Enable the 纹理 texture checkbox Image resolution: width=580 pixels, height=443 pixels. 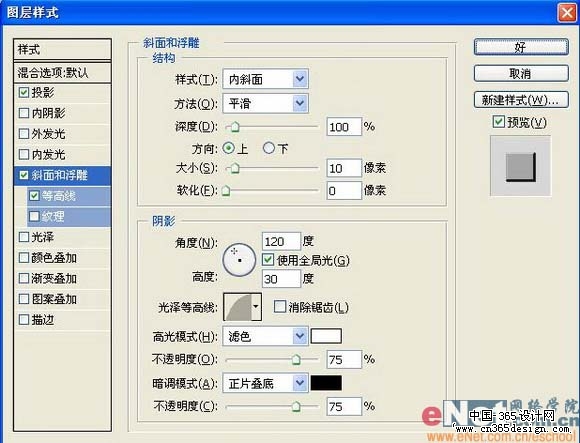[x=34, y=216]
